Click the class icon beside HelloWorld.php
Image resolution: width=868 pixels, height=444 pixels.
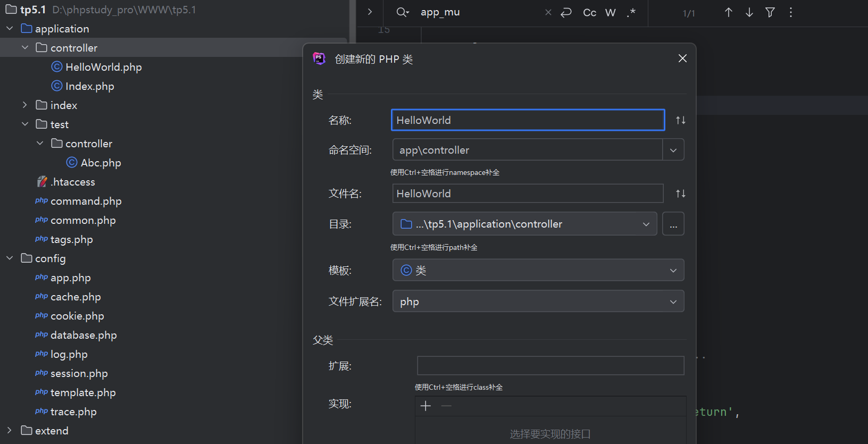tap(57, 66)
